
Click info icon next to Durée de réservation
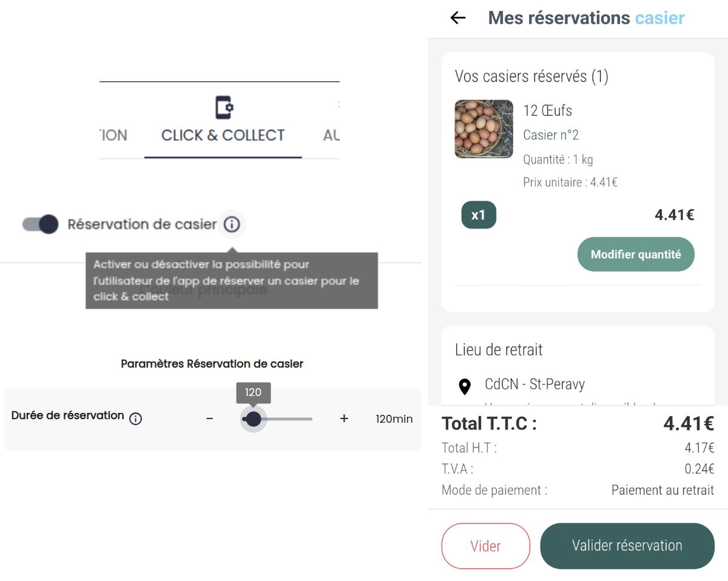click(x=136, y=418)
